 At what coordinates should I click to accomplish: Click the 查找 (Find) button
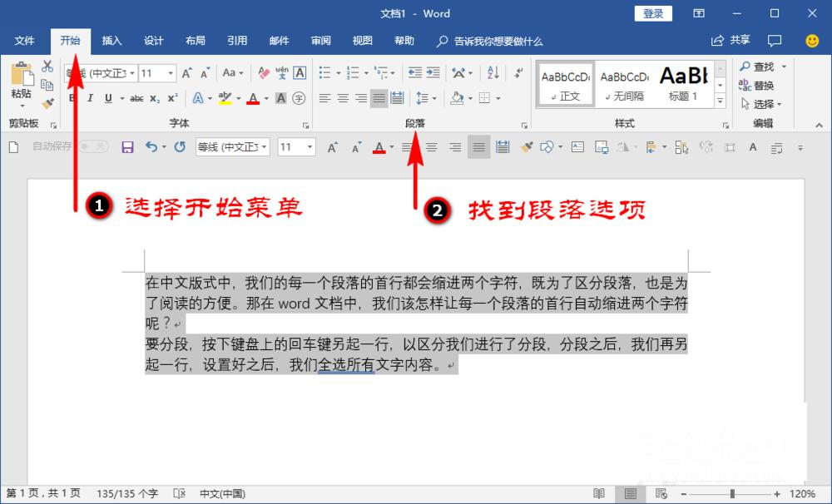coord(758,67)
